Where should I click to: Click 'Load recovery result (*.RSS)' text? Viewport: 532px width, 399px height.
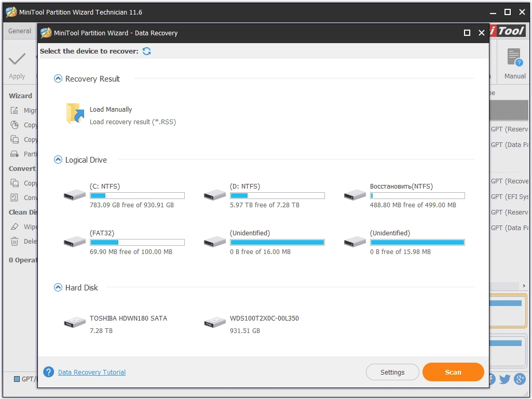click(x=133, y=122)
